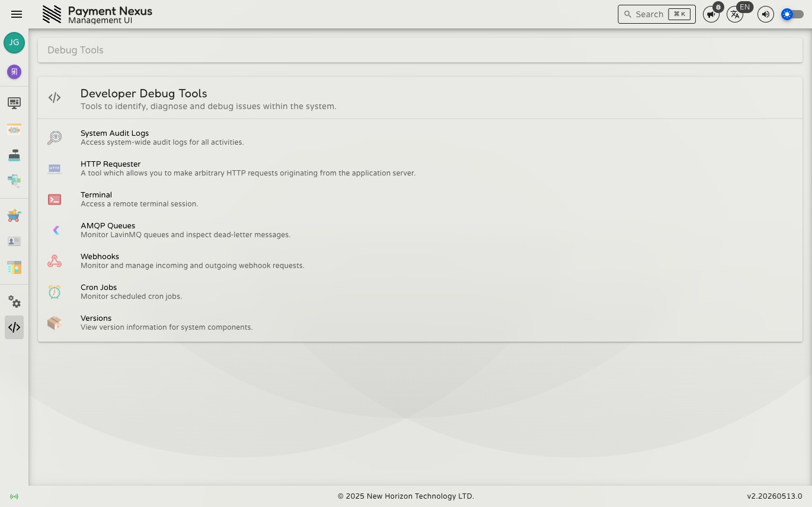Select the debug tools code sidebar icon

click(14, 327)
